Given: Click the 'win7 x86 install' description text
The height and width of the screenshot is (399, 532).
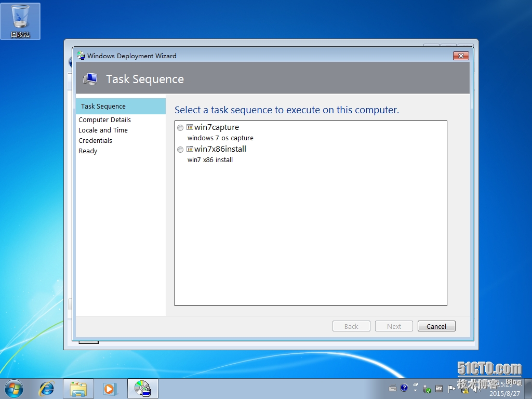Looking at the screenshot, I should pyautogui.click(x=210, y=160).
